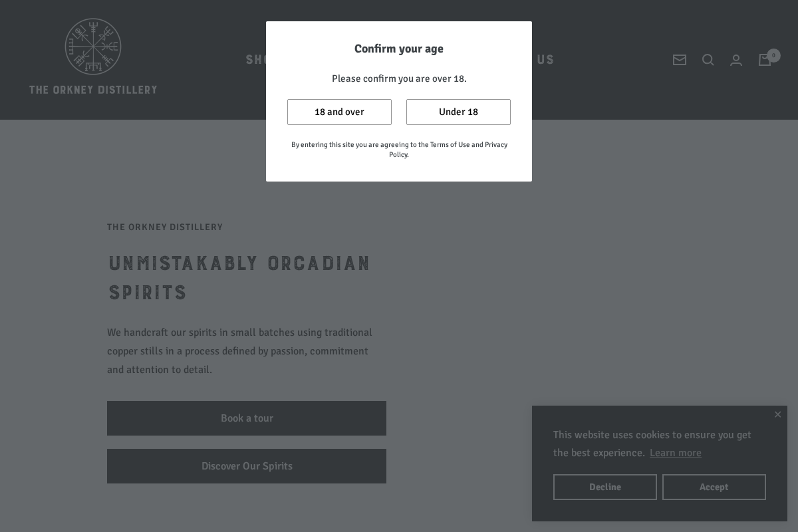Click Discover Our Spirits
Screen dimensions: 798x532
tap(247, 466)
